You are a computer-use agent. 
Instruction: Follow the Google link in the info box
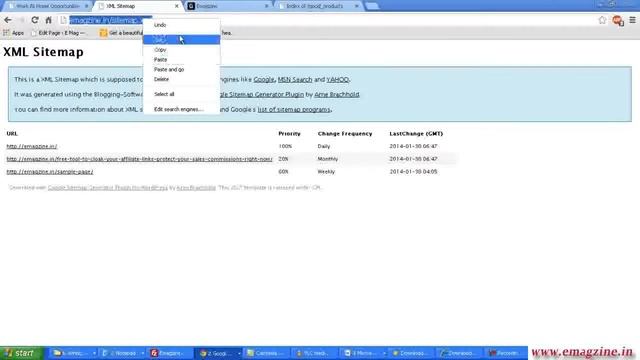(x=264, y=80)
